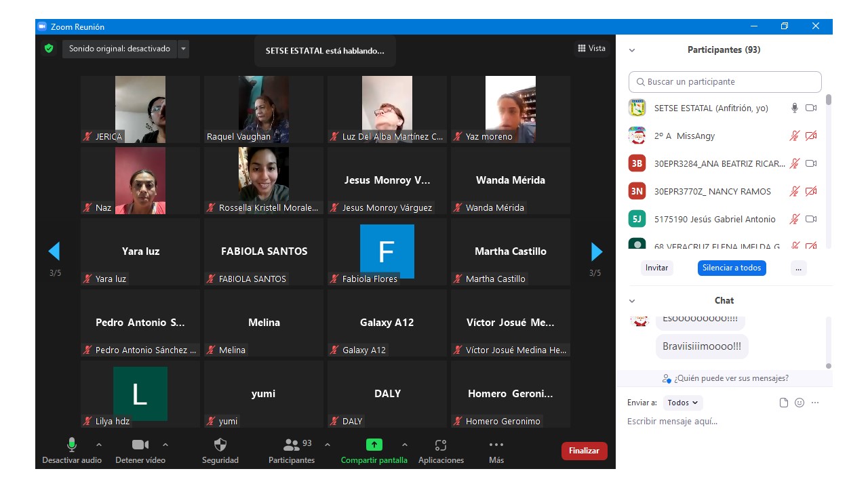Open the Más three-dots menu
This screenshot has height=488, width=868.
pos(496,445)
